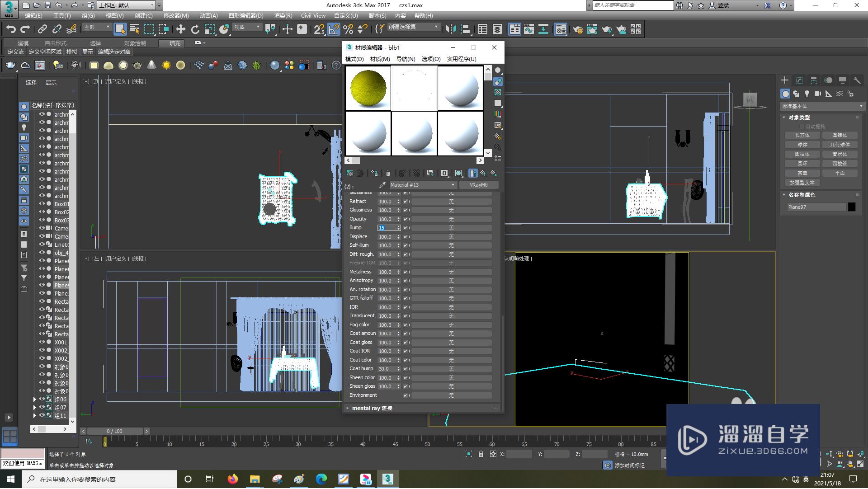Image resolution: width=868 pixels, height=489 pixels.
Task: Open the Material #13 name dropdown
Action: pos(453,185)
